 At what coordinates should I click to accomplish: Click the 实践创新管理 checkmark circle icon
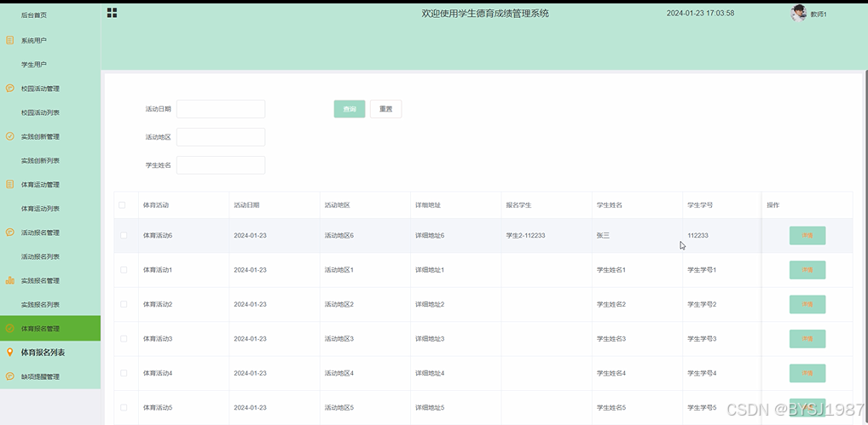[9, 136]
